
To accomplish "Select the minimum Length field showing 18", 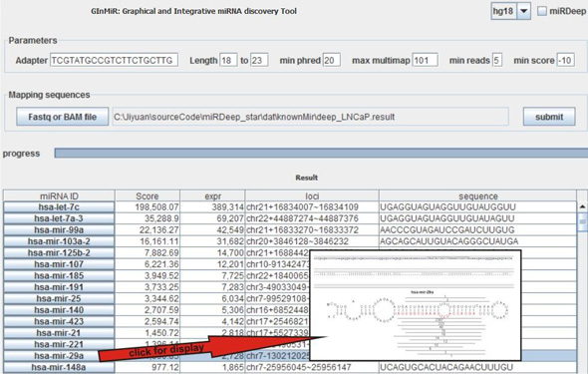I will tap(228, 60).
